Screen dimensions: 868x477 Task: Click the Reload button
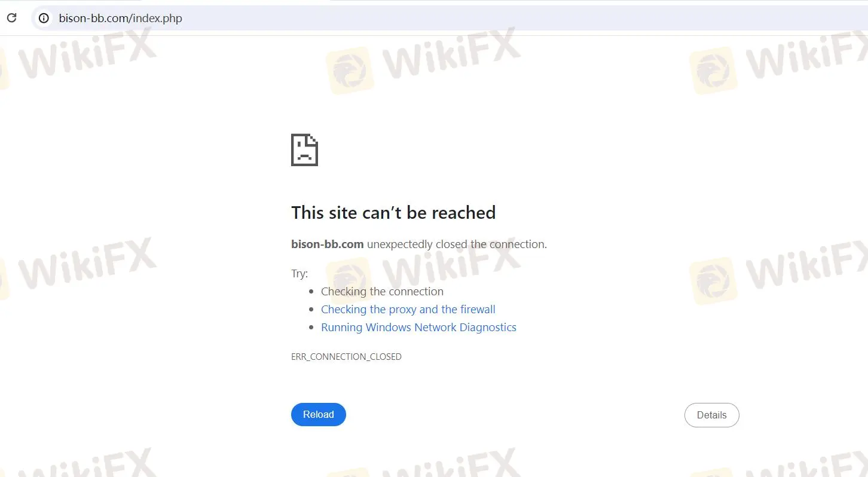pyautogui.click(x=319, y=415)
